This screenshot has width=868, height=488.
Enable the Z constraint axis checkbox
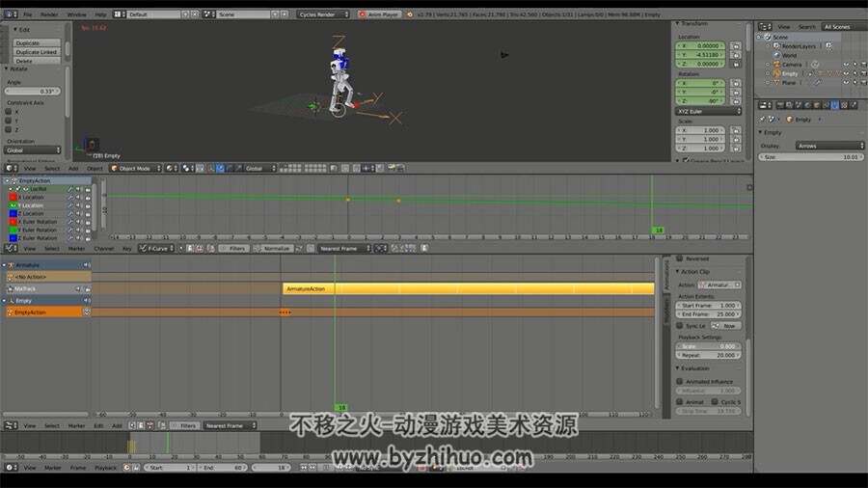point(9,129)
